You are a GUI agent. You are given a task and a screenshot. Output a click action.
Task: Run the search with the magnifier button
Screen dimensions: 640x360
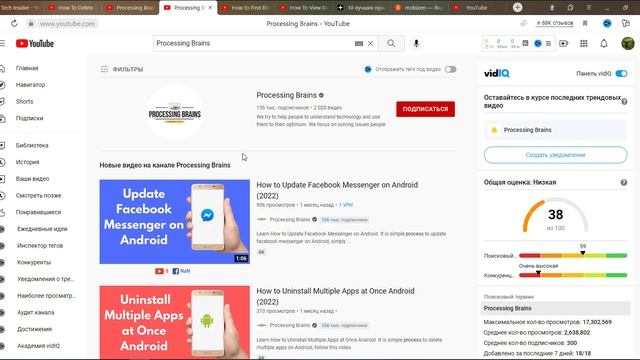(x=391, y=43)
